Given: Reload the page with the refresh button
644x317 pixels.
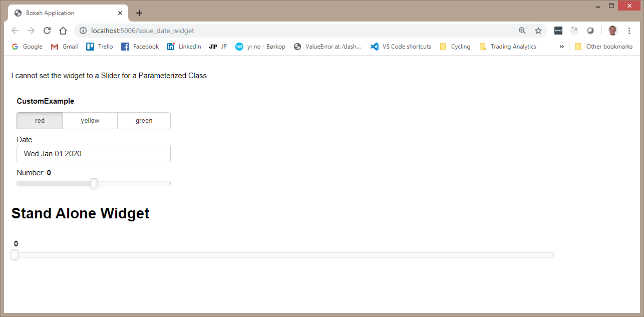Looking at the screenshot, I should 47,31.
